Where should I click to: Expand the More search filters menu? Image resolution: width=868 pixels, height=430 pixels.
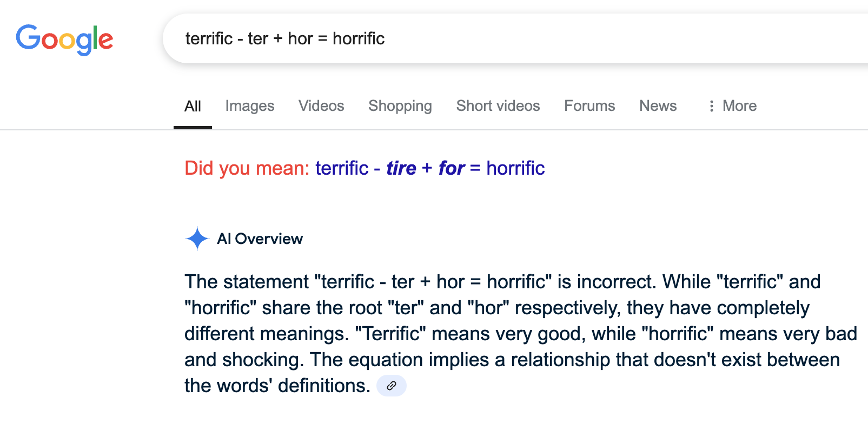732,106
